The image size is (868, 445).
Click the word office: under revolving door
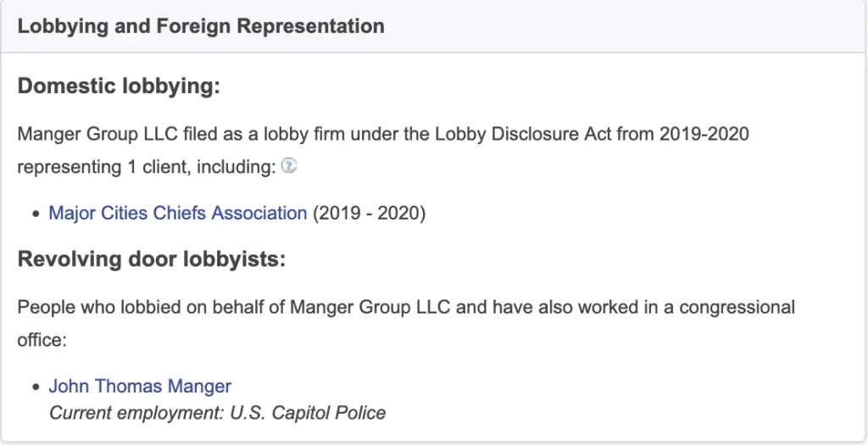(42, 339)
